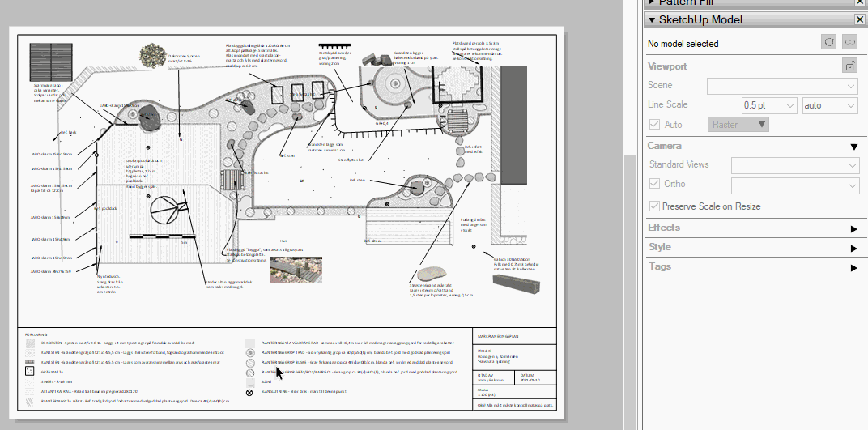Collapse the SketchUp Model panel triangle
868x430 pixels.
coord(652,20)
